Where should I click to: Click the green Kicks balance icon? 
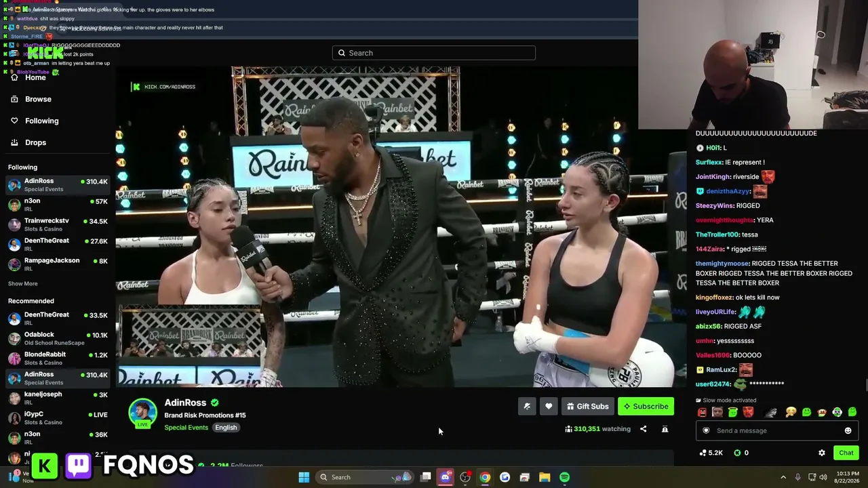coord(737,453)
